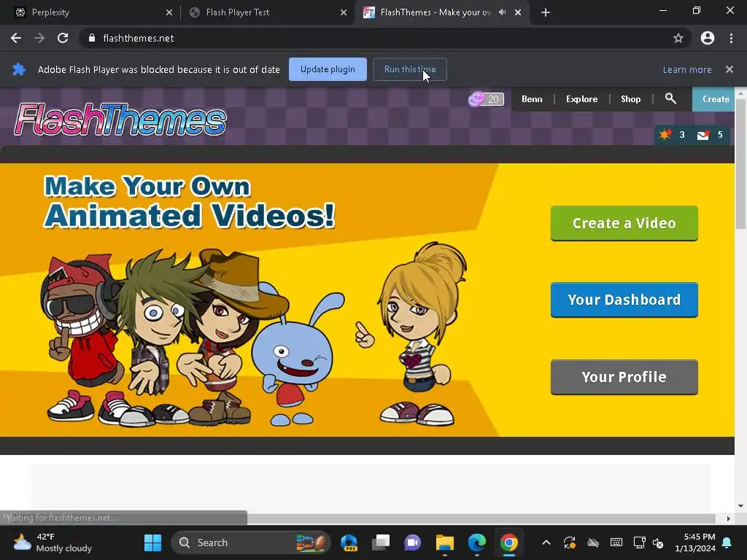747x560 pixels.
Task: Open File Explorer from the taskbar
Action: (x=444, y=542)
